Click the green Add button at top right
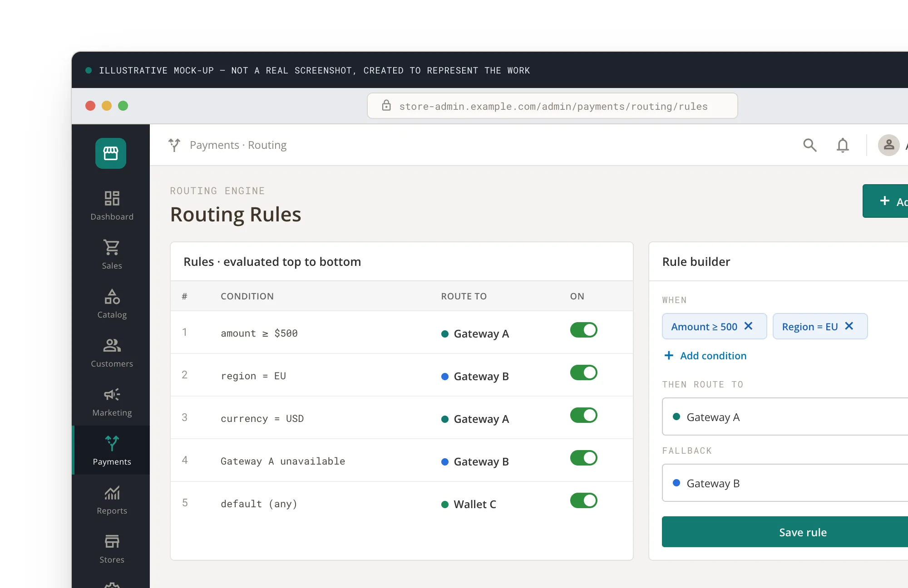 (x=885, y=201)
